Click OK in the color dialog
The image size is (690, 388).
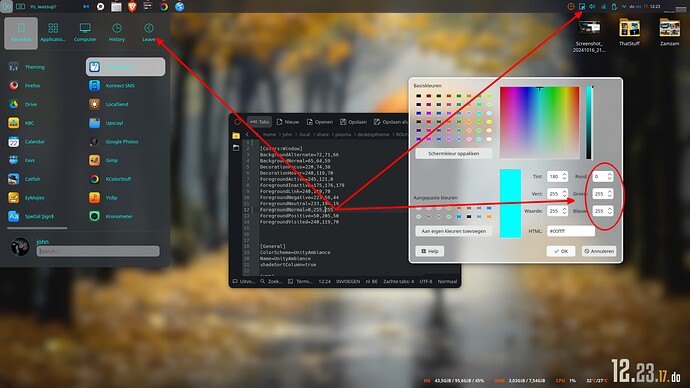click(561, 251)
